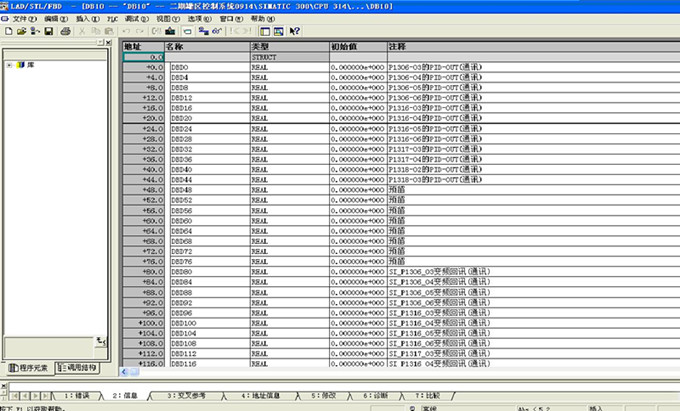Close the left overview pane with x

108,42
